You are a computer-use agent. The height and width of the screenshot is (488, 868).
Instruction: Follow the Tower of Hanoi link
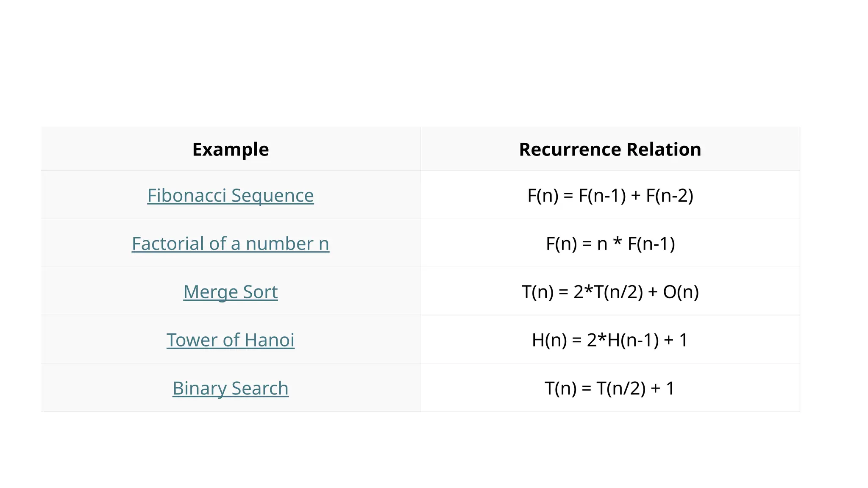tap(230, 340)
